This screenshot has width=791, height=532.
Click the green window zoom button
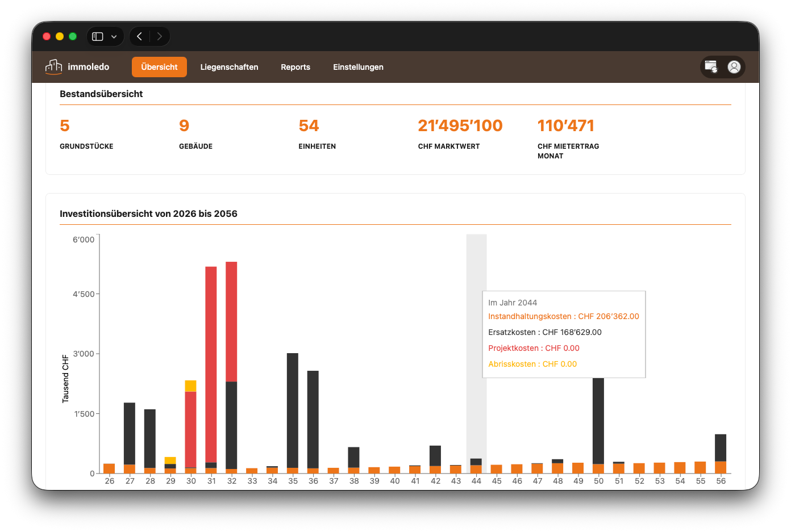[73, 36]
